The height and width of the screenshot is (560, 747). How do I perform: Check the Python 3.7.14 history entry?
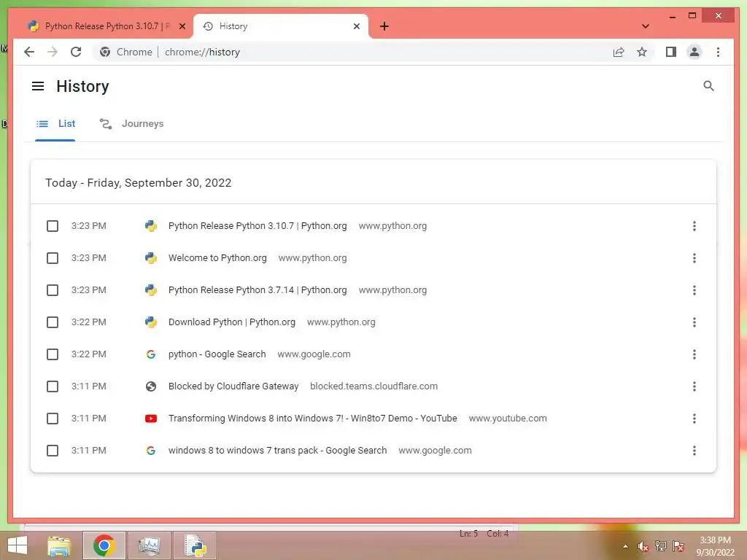[x=53, y=290]
